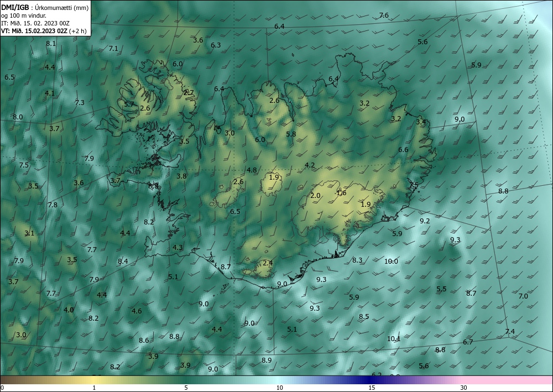Click the map value 7.6

[x=384, y=15]
